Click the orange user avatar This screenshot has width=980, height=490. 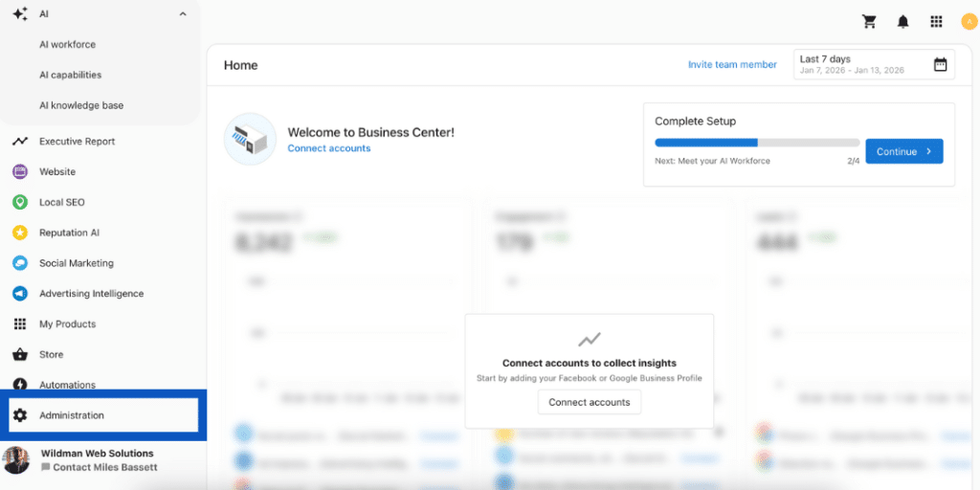pos(969,21)
